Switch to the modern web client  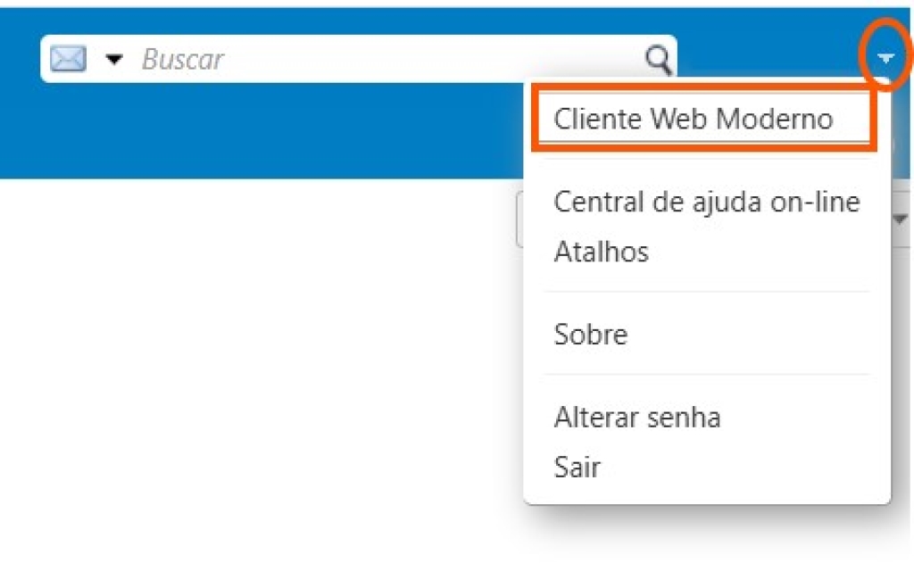[x=693, y=119]
